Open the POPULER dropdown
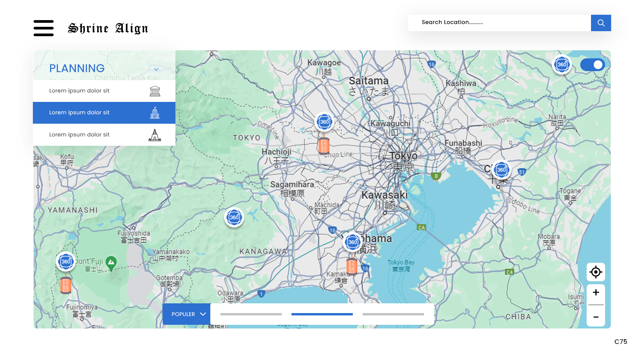This screenshot has height=362, width=644. [187, 314]
